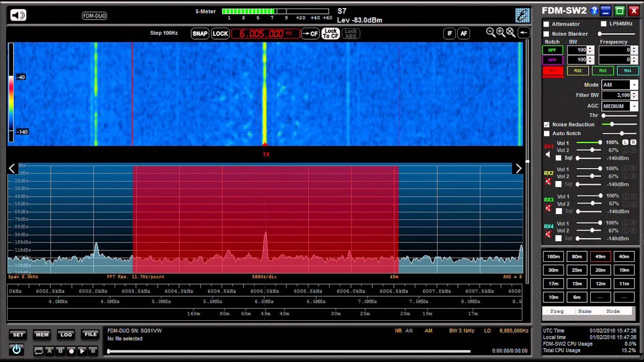Viewport: 644px width, 362px height.
Task: Open the FILE button
Action: (91, 334)
